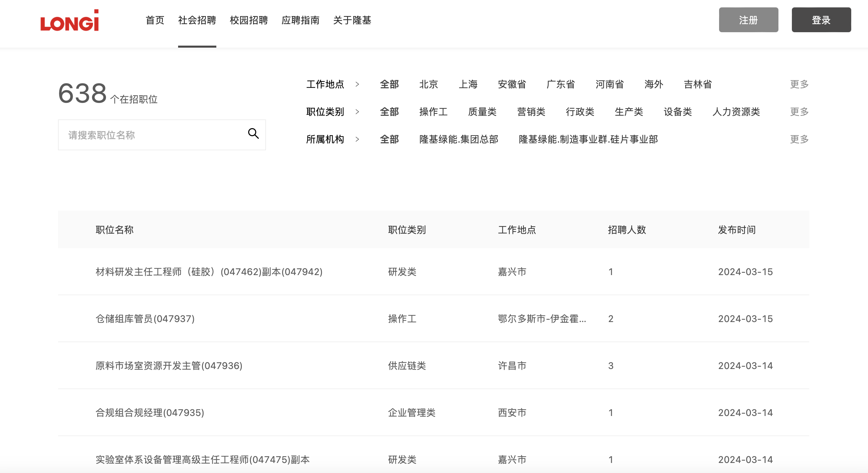Click the search magnifier icon
This screenshot has width=868, height=473.
click(x=254, y=134)
